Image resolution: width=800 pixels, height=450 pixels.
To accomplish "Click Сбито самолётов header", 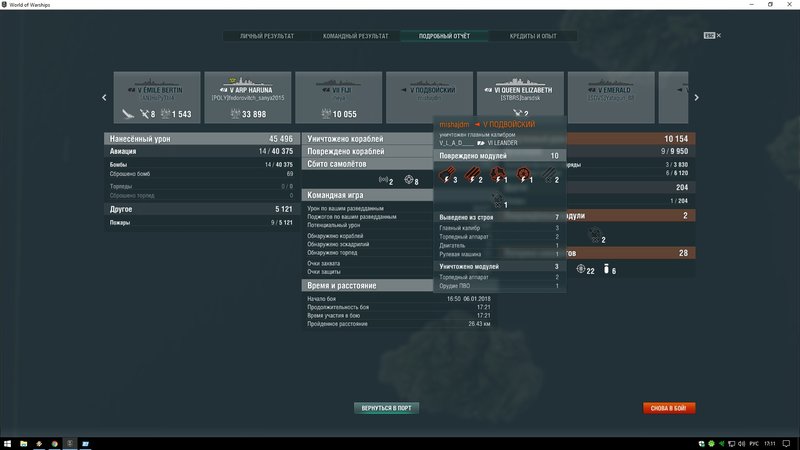I will tap(368, 164).
